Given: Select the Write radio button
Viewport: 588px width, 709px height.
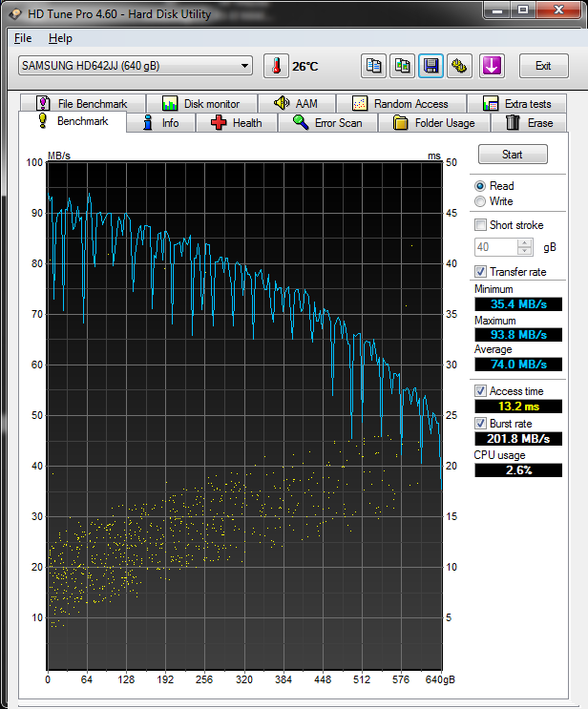Looking at the screenshot, I should coord(480,201).
